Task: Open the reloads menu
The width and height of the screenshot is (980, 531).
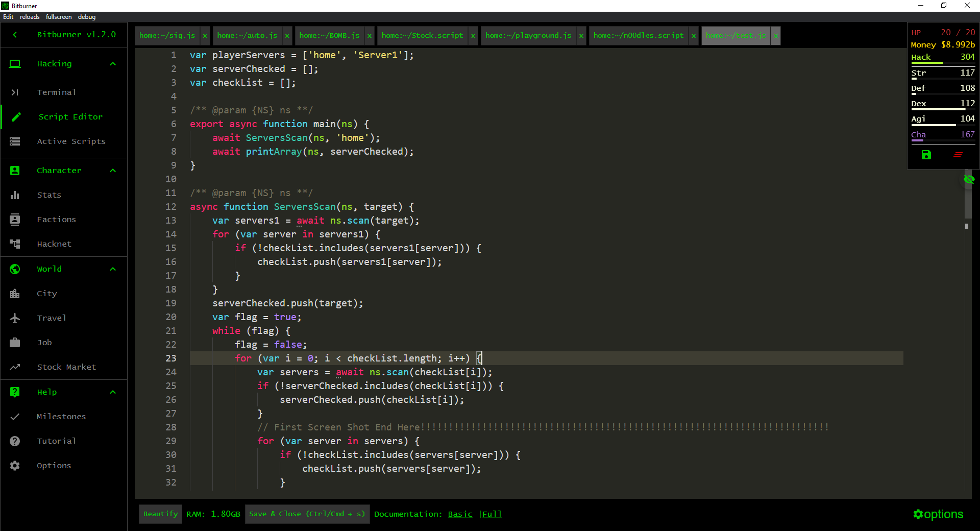Action: (x=30, y=17)
